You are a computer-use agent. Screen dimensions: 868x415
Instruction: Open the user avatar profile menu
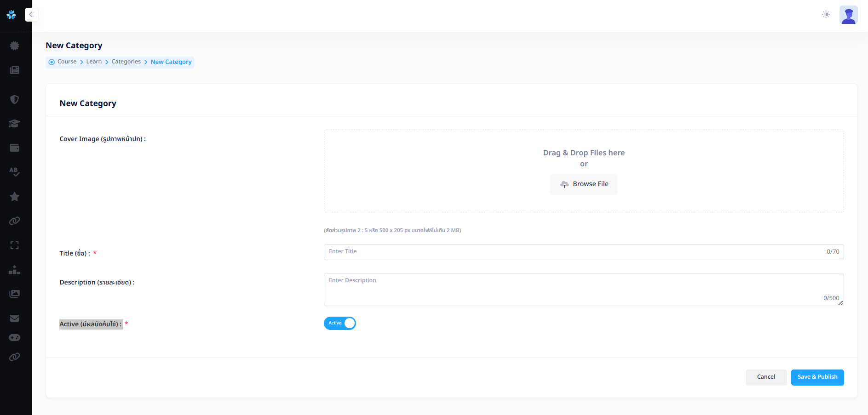pos(848,15)
